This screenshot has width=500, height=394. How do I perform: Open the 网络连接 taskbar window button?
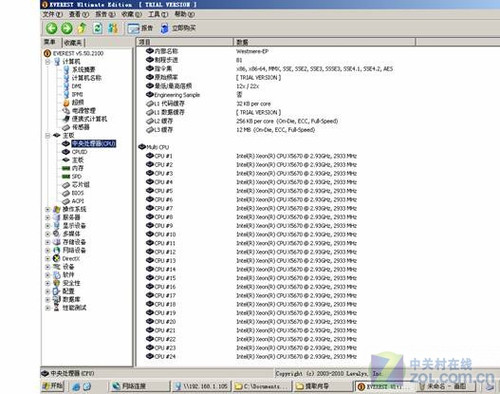point(139,386)
